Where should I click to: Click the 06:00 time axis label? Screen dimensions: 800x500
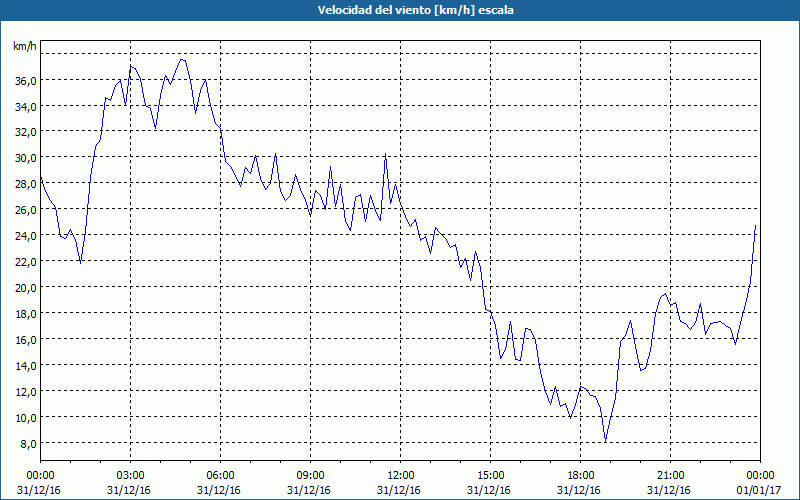[x=220, y=476]
